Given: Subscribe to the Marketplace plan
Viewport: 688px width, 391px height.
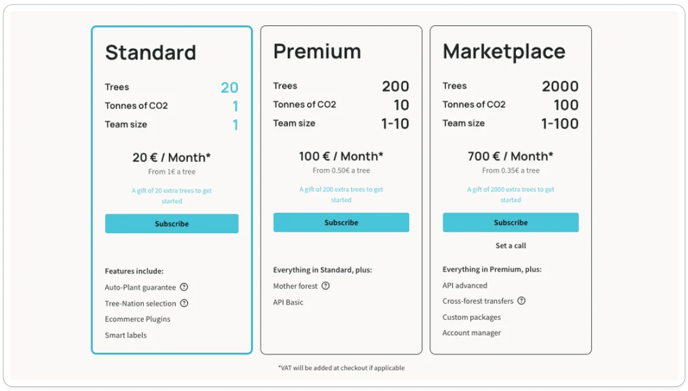Looking at the screenshot, I should (x=510, y=222).
